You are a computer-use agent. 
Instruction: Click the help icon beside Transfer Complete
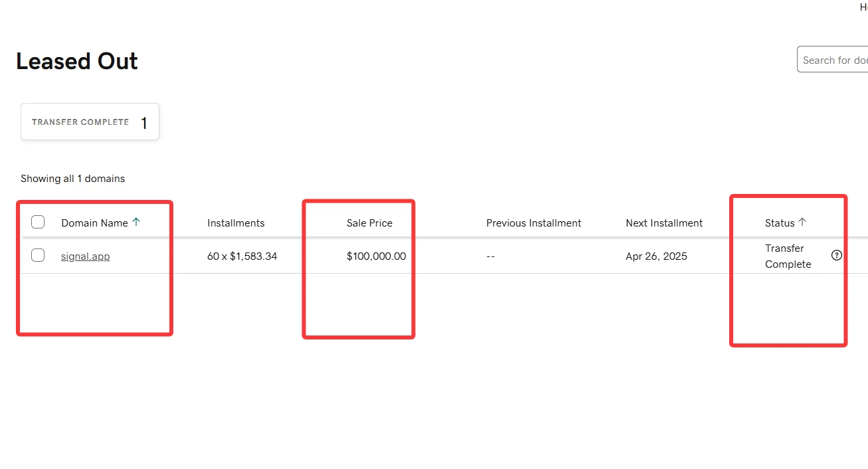pos(836,255)
